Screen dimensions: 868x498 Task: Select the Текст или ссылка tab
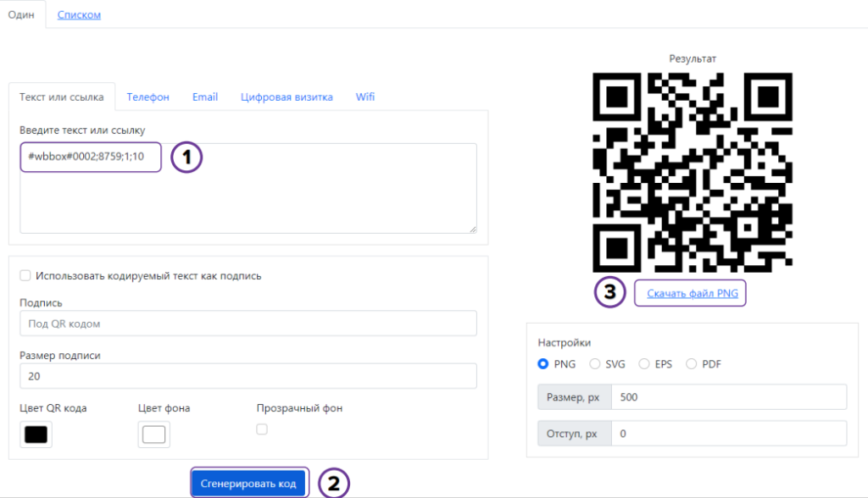click(x=62, y=97)
